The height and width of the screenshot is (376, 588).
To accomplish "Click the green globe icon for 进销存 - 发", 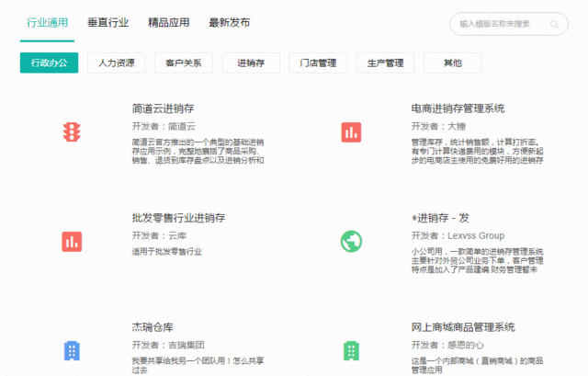I will point(351,241).
